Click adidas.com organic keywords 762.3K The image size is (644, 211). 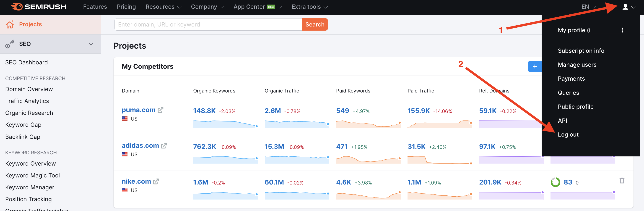[205, 147]
